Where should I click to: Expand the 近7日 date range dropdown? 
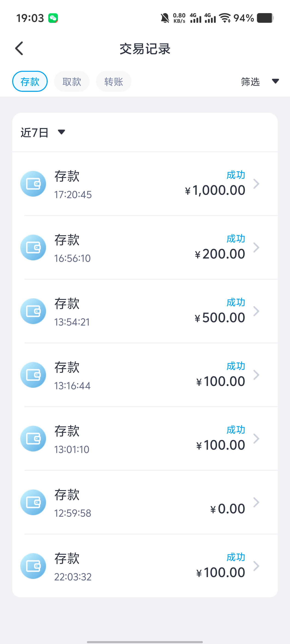(43, 132)
